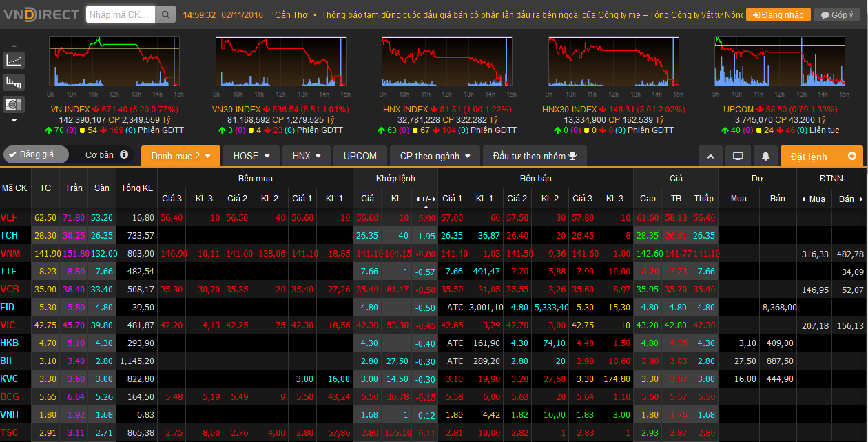This screenshot has height=442, width=868.
Task: Select stock code KVC
Action: [10, 379]
